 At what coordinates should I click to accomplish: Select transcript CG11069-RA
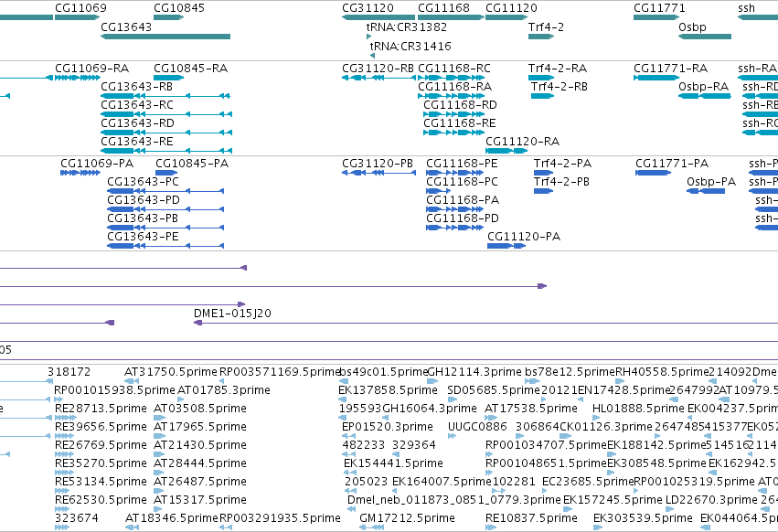[91, 68]
